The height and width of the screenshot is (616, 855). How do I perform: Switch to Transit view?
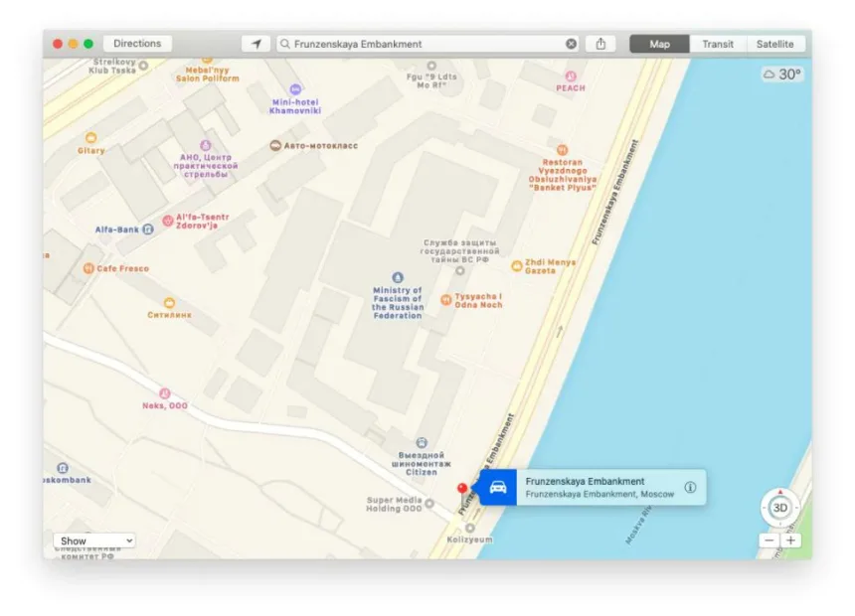(x=717, y=44)
